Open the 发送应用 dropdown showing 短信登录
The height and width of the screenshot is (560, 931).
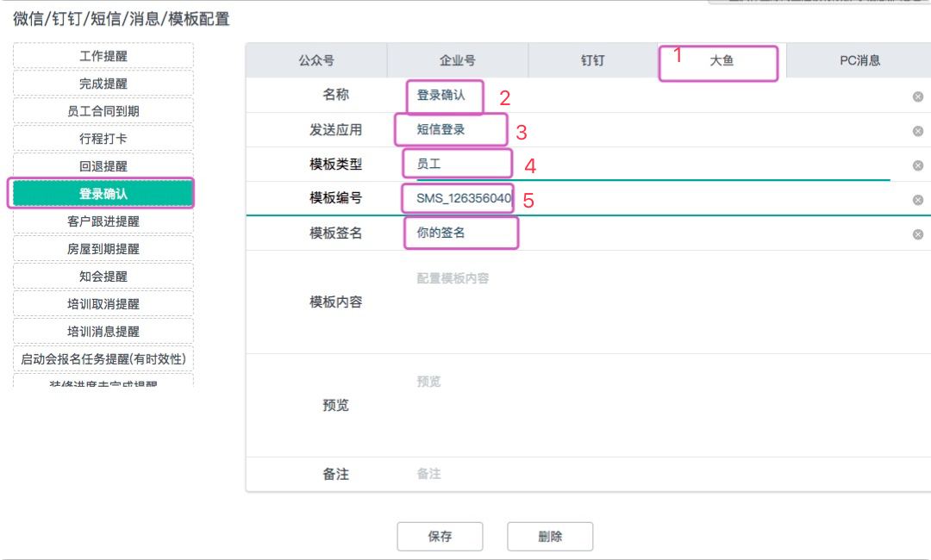point(603,130)
